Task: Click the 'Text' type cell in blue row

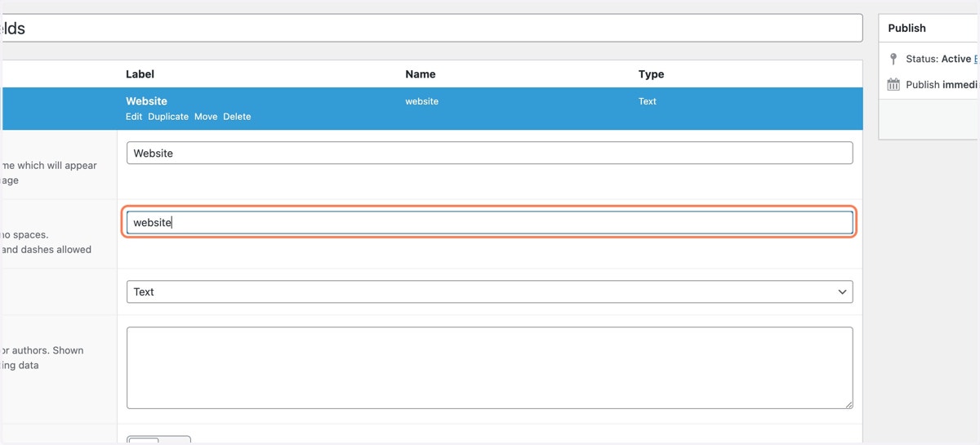Action: 648,101
